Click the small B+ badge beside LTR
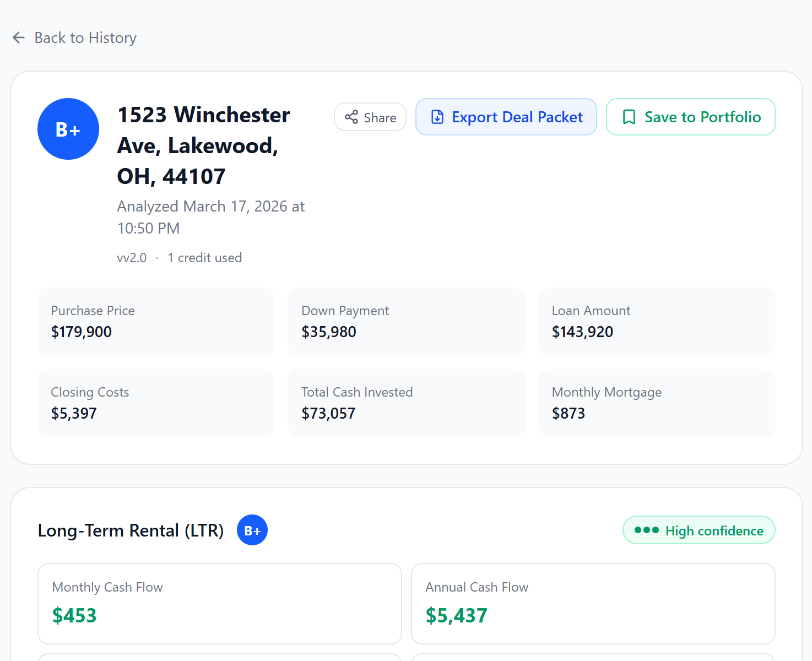This screenshot has width=812, height=661. click(252, 530)
